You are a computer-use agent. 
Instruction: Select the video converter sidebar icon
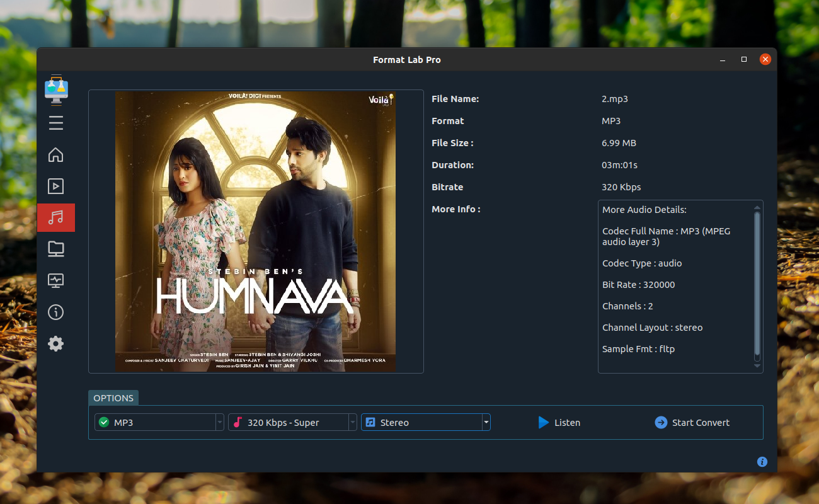point(55,186)
